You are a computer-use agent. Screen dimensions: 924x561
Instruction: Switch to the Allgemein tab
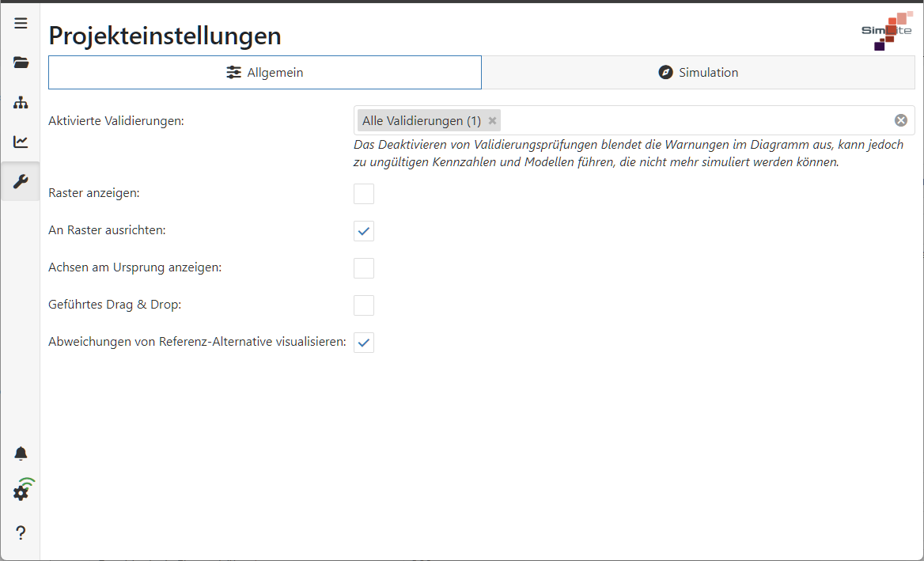265,73
